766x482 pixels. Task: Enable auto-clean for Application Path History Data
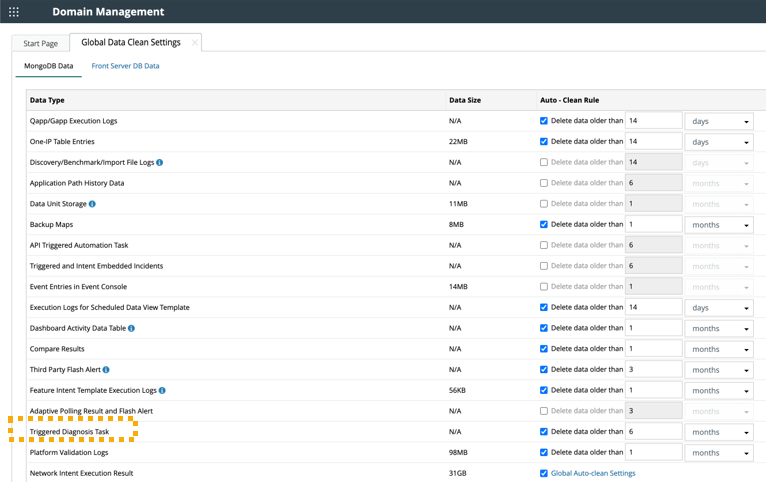[x=544, y=183]
